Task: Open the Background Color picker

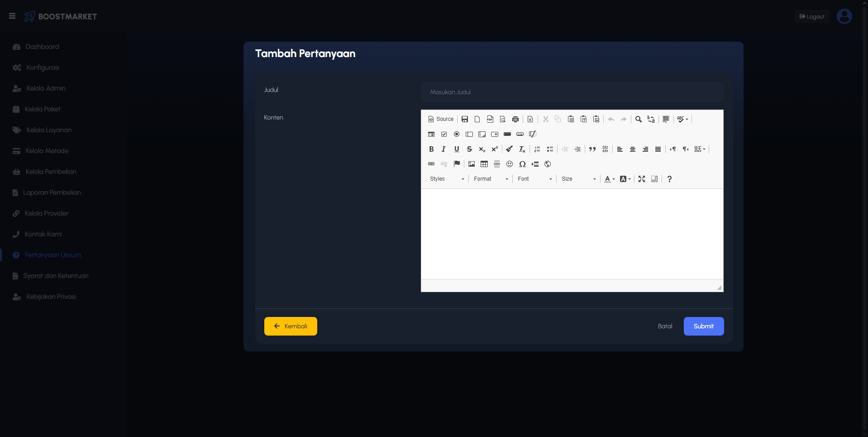Action: coord(625,179)
